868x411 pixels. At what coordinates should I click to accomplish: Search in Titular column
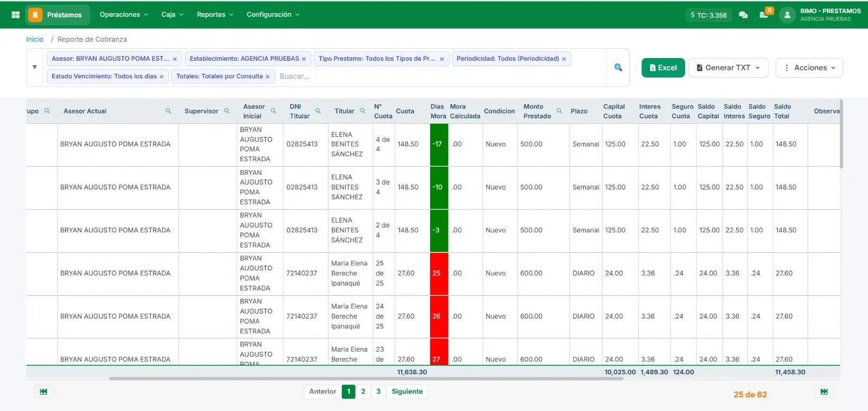(362, 111)
